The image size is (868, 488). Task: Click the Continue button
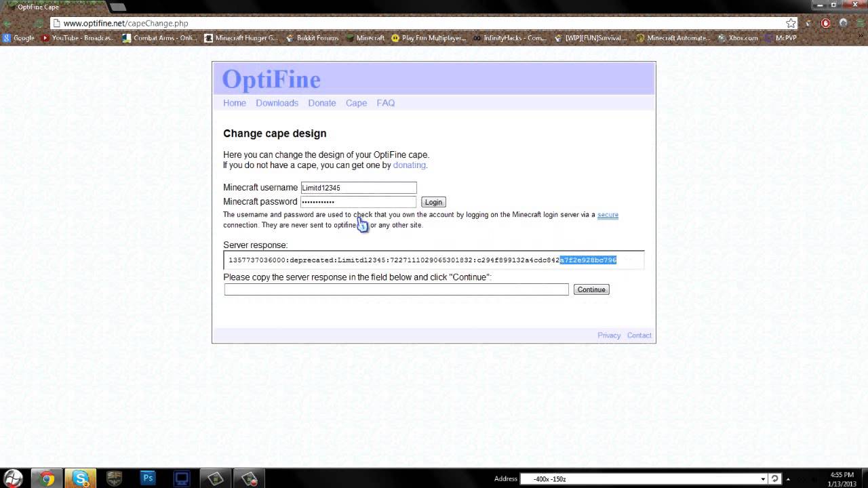tap(591, 289)
